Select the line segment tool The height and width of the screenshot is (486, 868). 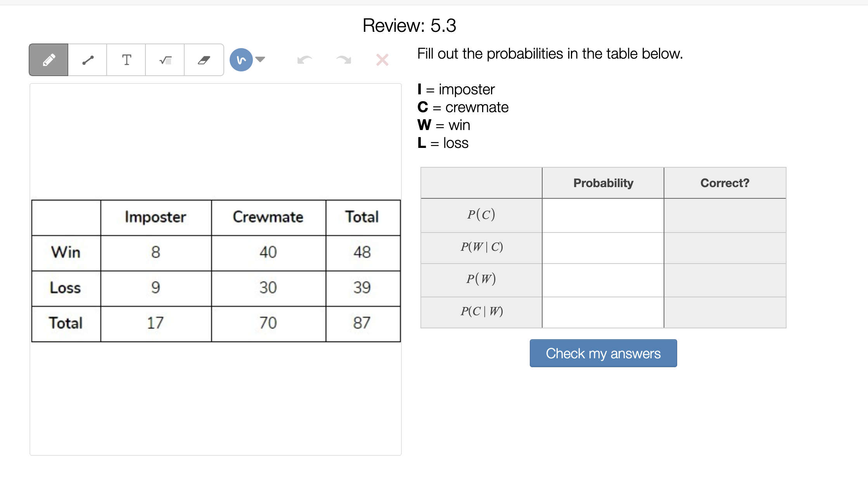coord(88,60)
